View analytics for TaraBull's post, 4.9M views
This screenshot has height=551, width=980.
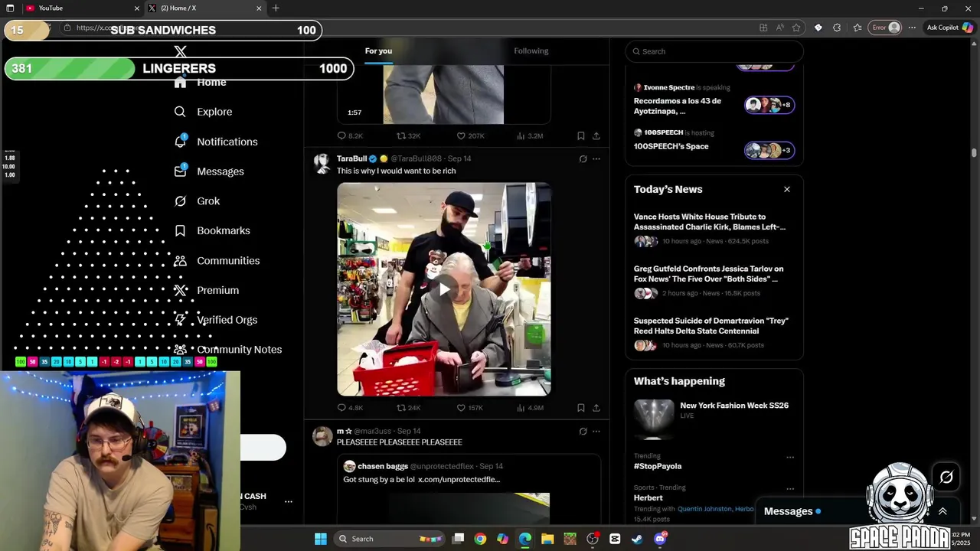[x=530, y=408]
